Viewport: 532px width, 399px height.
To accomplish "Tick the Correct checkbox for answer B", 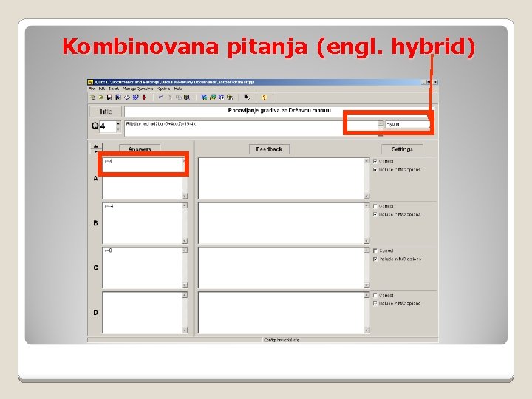I will point(375,206).
